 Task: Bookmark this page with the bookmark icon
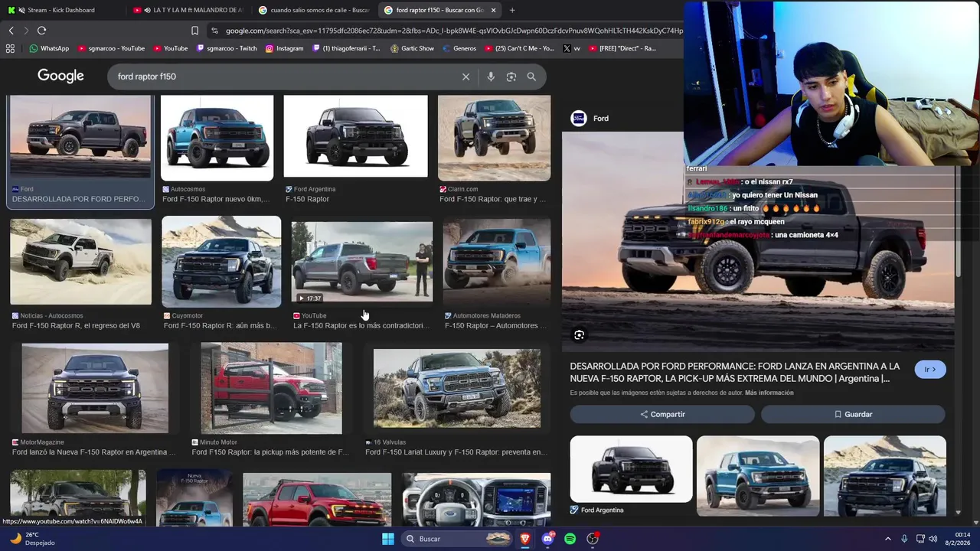(x=194, y=31)
